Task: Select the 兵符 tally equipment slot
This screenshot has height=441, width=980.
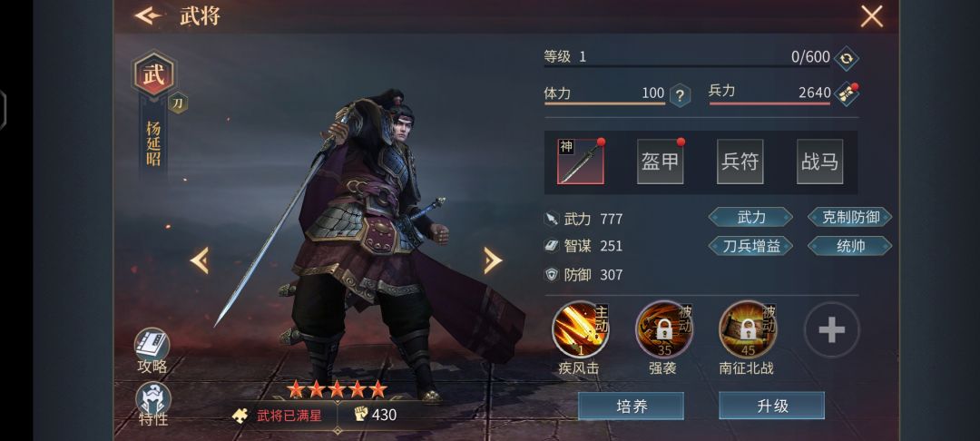Action: click(740, 162)
